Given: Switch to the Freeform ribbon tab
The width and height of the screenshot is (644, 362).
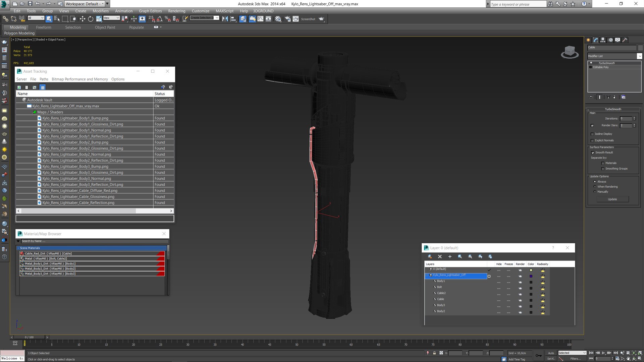Looking at the screenshot, I should point(44,27).
